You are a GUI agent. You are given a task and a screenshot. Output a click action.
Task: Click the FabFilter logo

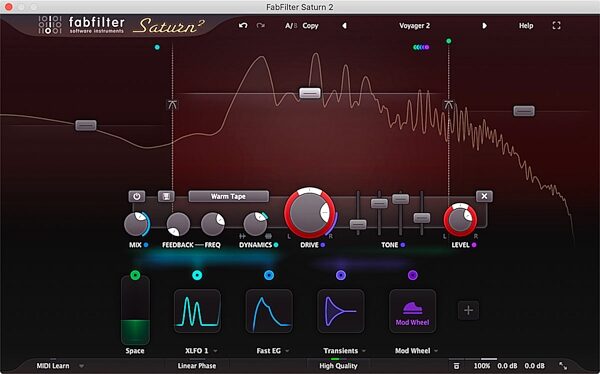point(82,25)
